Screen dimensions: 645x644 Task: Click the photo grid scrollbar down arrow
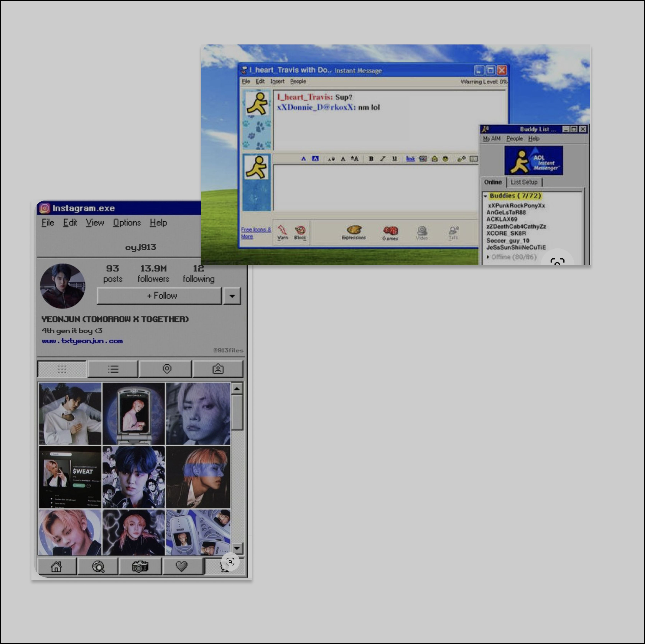click(x=237, y=548)
